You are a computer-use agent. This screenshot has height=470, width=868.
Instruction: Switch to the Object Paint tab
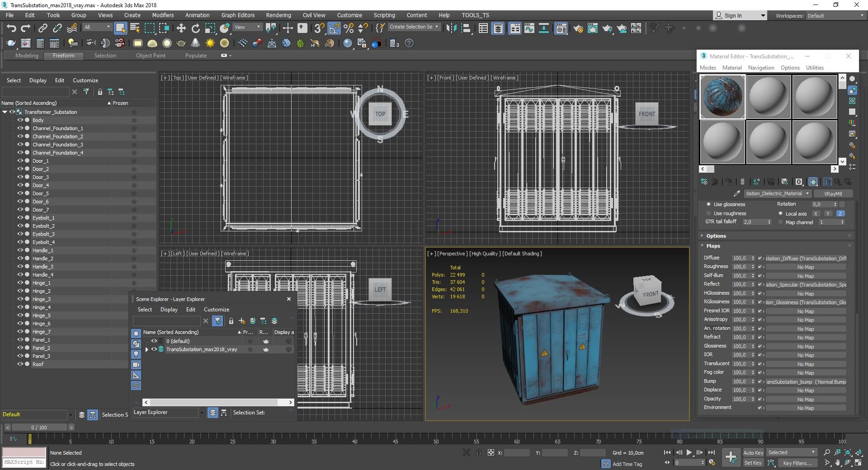point(151,56)
